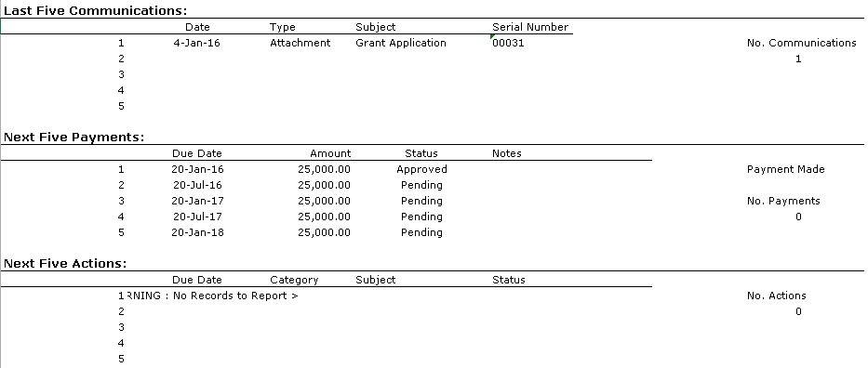Select the 4-Jan-16 communication date cell

click(196, 43)
